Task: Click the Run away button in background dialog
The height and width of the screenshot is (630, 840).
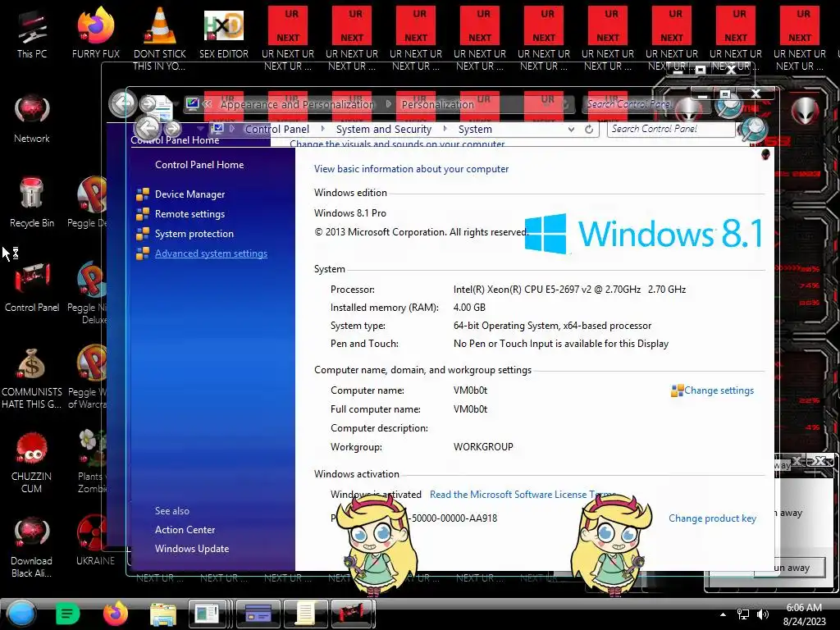Action: click(790, 568)
